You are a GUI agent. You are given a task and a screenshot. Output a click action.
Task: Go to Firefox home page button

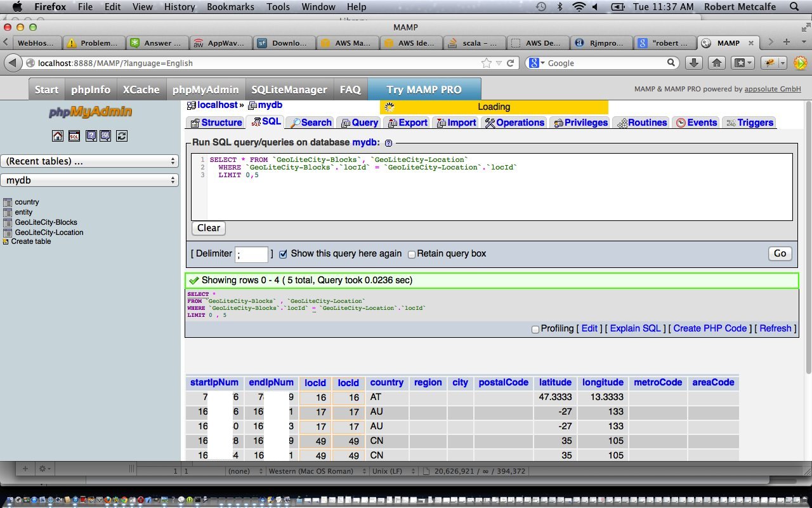[717, 63]
